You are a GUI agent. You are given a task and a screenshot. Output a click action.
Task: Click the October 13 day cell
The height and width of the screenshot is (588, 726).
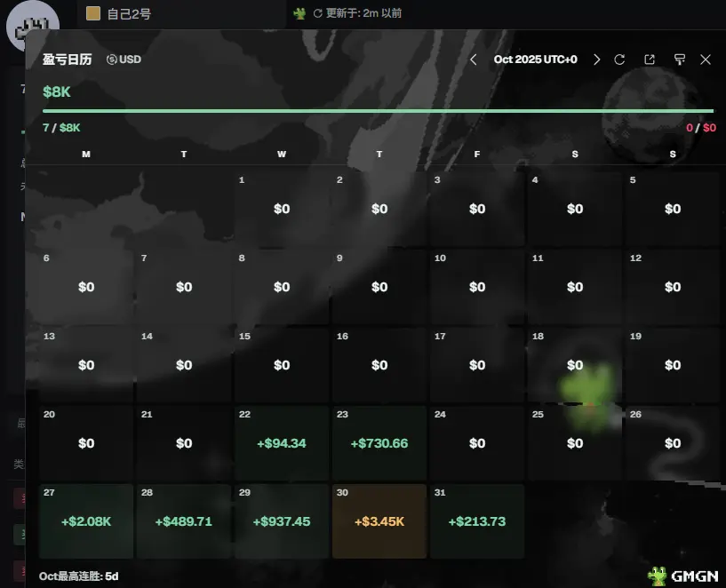pos(86,365)
